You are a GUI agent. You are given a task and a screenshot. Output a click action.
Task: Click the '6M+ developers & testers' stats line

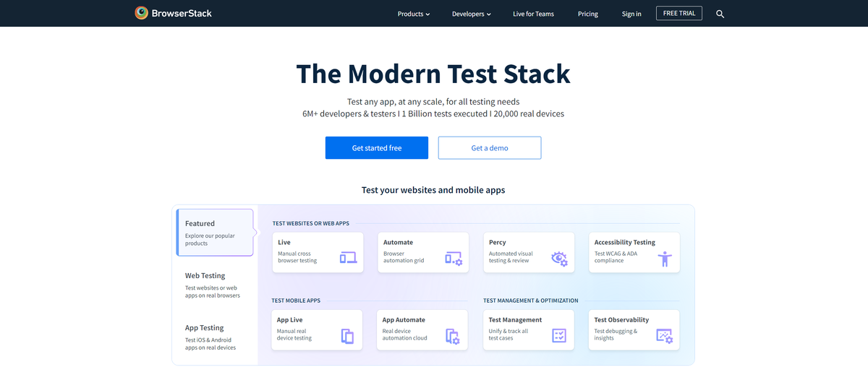pyautogui.click(x=433, y=114)
